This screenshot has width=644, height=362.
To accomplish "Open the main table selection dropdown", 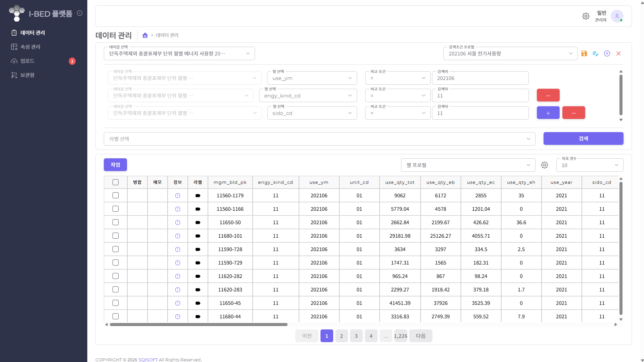I will [179, 53].
